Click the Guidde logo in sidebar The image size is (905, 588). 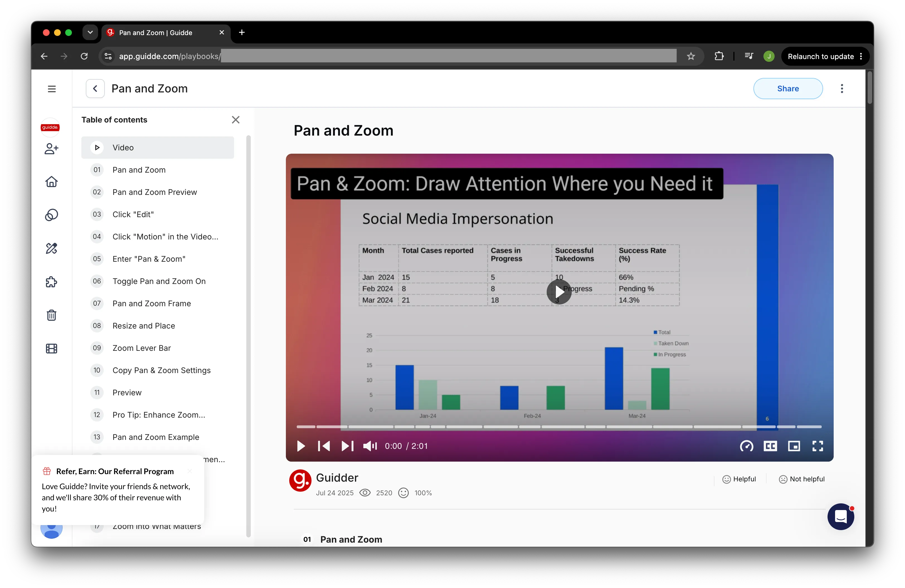click(x=50, y=127)
